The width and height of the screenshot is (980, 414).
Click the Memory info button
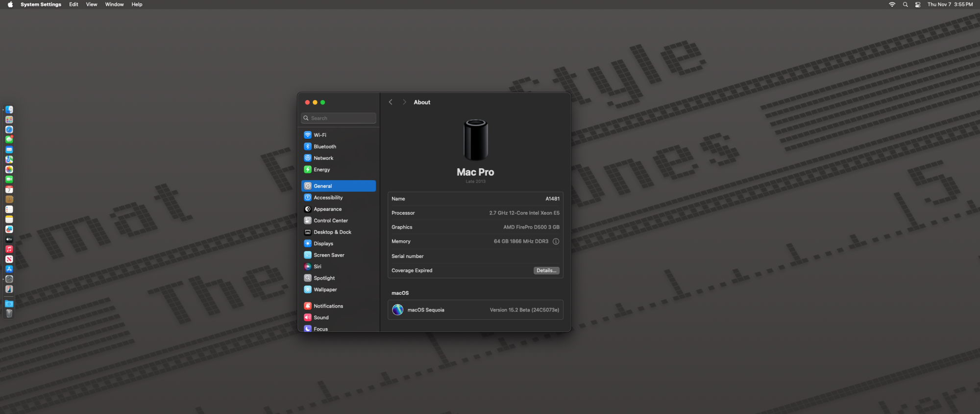tap(556, 241)
